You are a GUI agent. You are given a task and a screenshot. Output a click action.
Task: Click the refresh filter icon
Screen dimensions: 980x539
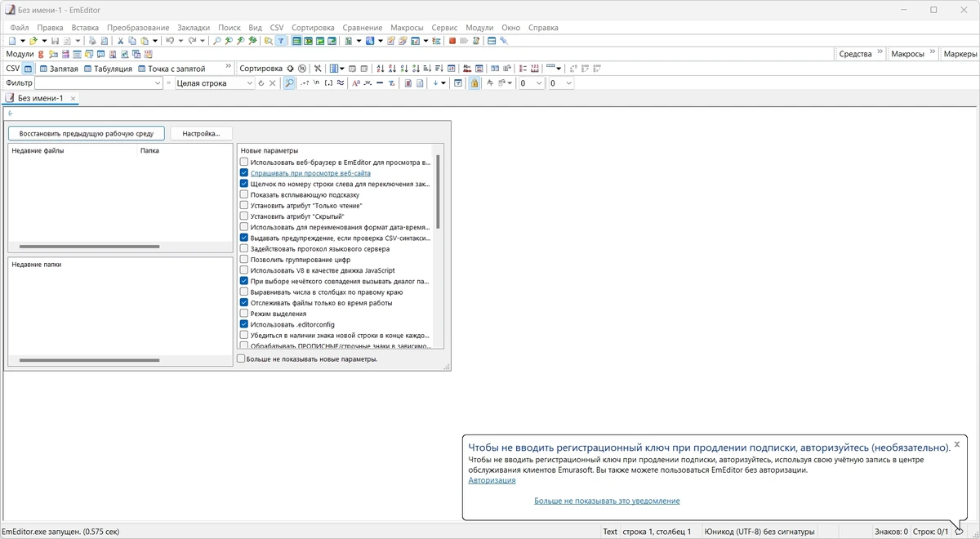261,83
